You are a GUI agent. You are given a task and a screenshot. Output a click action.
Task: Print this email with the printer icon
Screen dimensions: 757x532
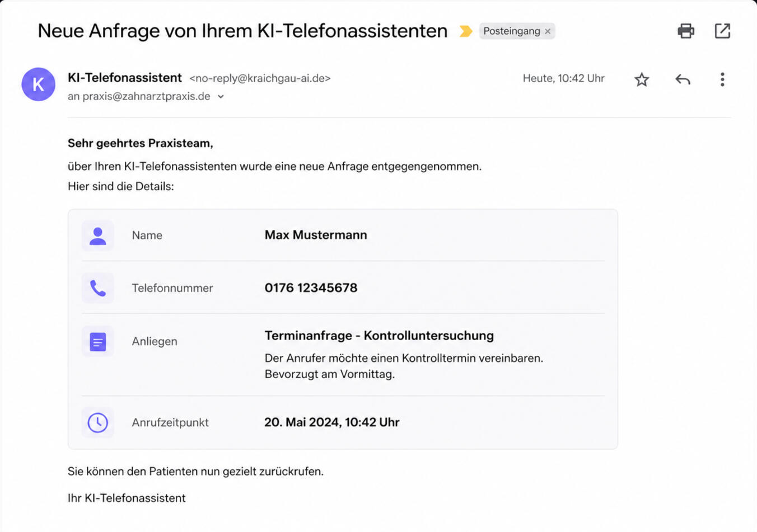coord(686,31)
